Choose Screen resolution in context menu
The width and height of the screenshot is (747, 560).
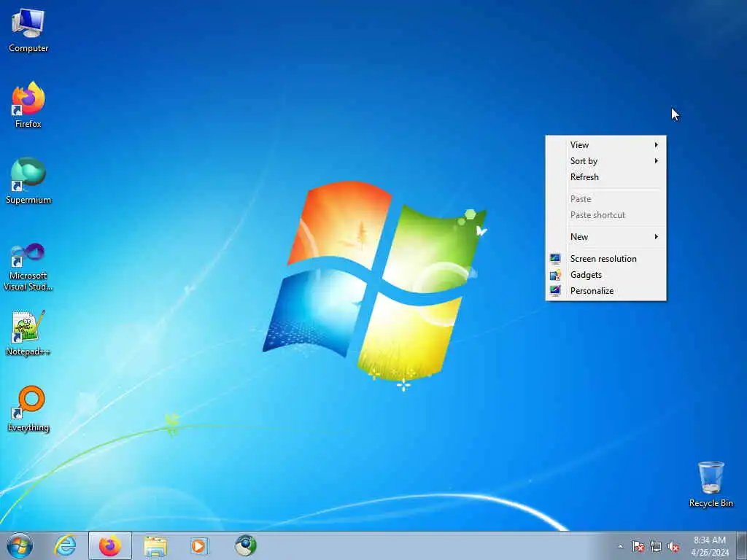tap(606, 259)
